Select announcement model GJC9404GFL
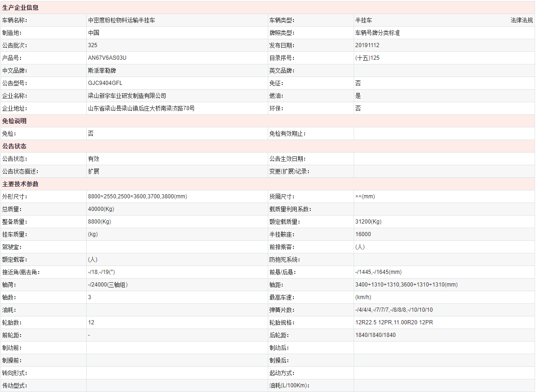This screenshot has width=536, height=392. pos(105,84)
